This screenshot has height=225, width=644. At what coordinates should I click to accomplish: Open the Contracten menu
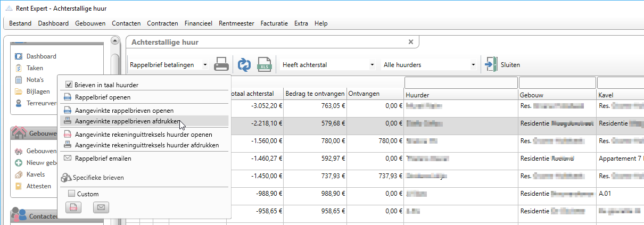point(162,23)
